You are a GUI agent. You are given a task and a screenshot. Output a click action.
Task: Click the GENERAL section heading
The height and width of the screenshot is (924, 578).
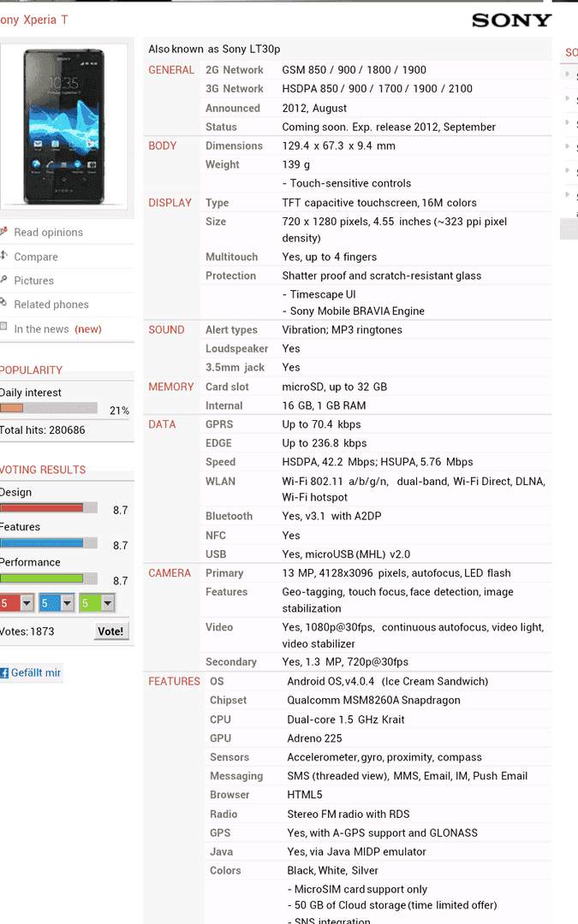point(171,70)
